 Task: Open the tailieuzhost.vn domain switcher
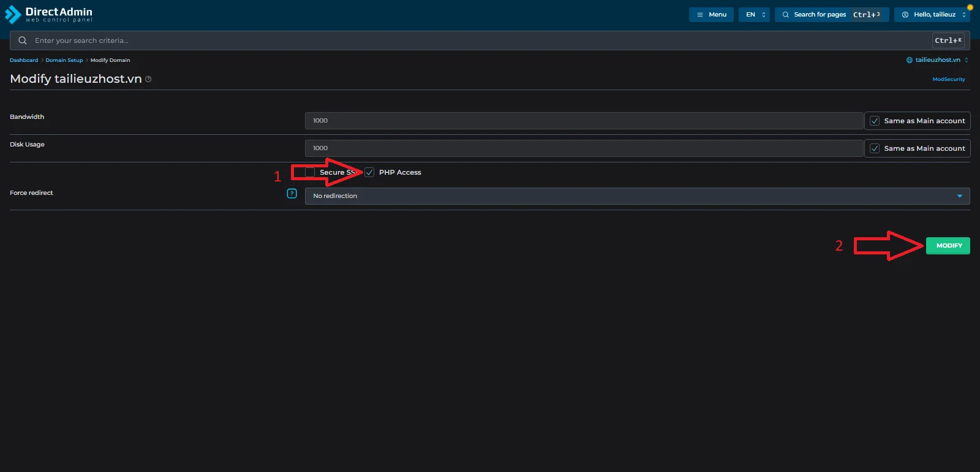938,60
